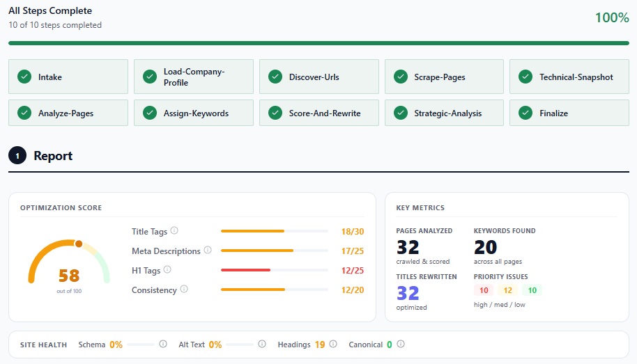Screen dimensions: 637x364
Task: Select the Discover-Urls step label
Action: coord(314,77)
